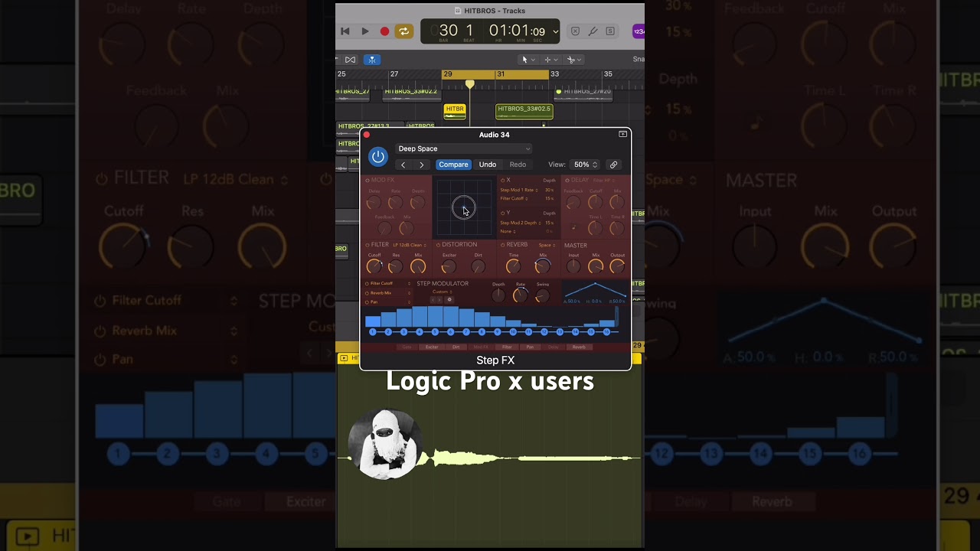The height and width of the screenshot is (551, 980).
Task: Toggle the step modulator Reverb Mix power
Action: pos(367,293)
